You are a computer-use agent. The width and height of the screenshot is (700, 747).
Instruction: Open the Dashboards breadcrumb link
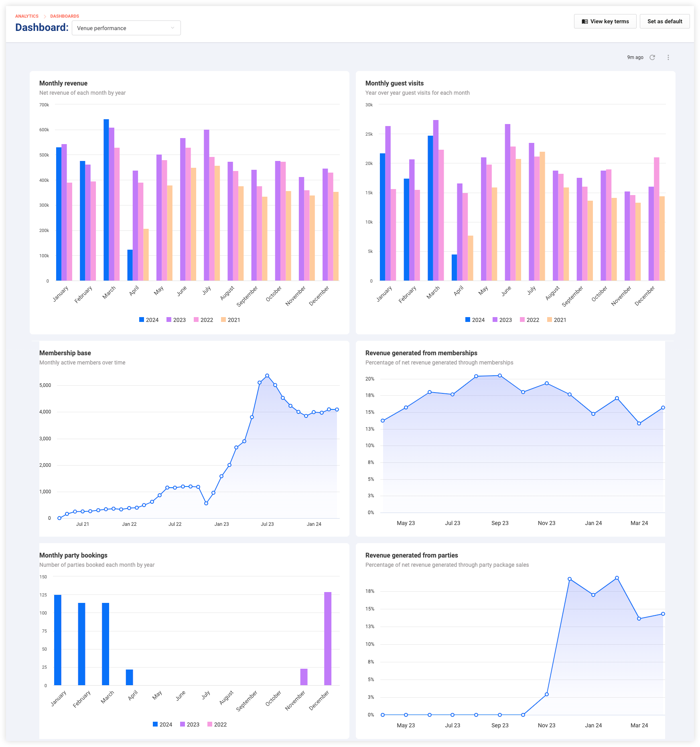click(65, 16)
